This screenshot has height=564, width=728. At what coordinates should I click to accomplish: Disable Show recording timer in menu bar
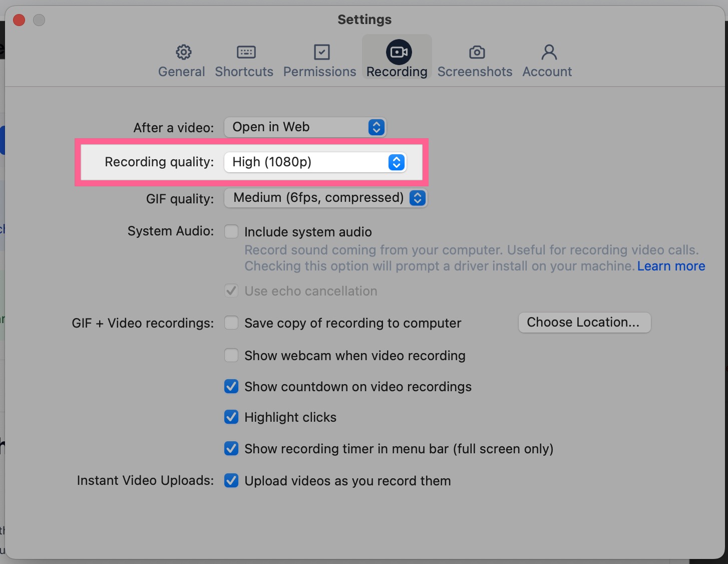(x=231, y=449)
